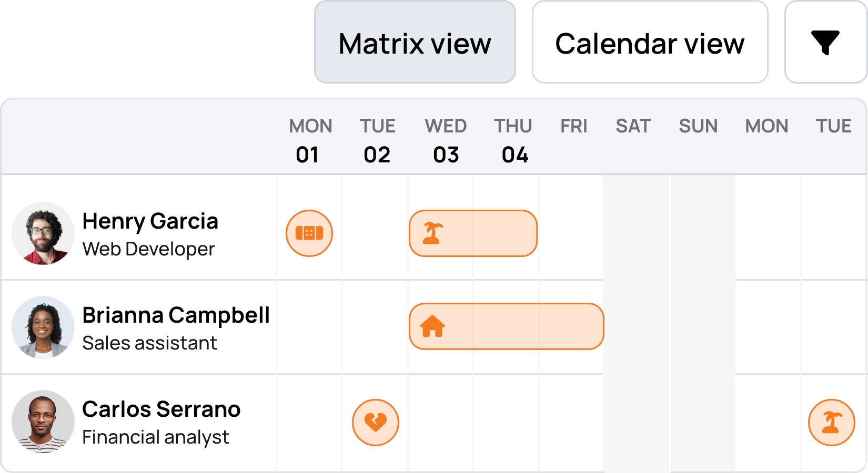Click Henry's sick leave bandage icon
The width and height of the screenshot is (868, 473).
coord(309,233)
